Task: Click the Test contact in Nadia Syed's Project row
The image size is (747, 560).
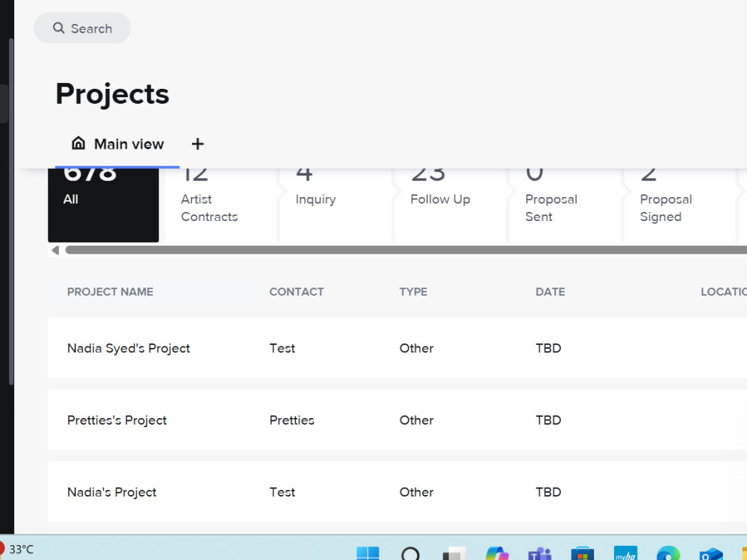Action: (282, 348)
